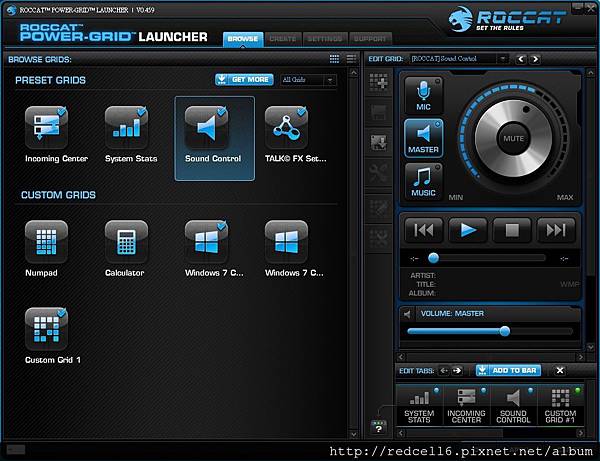Click the edit grid pencil icon in sidebar

click(x=378, y=208)
